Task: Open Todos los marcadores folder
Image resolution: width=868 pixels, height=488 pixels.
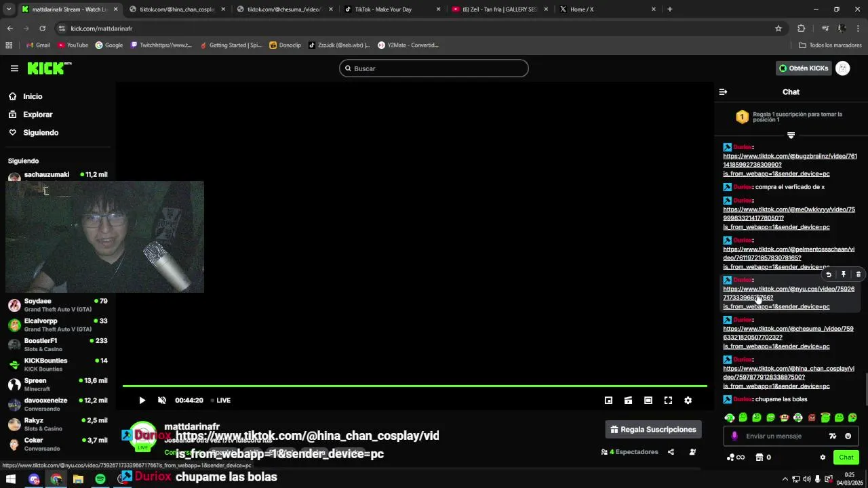Action: [830, 45]
